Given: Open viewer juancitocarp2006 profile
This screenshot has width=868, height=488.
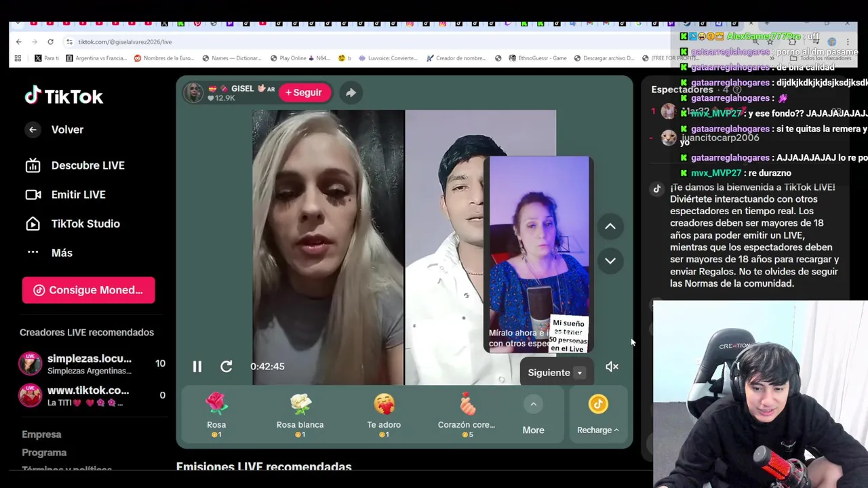Looking at the screenshot, I should tap(719, 138).
